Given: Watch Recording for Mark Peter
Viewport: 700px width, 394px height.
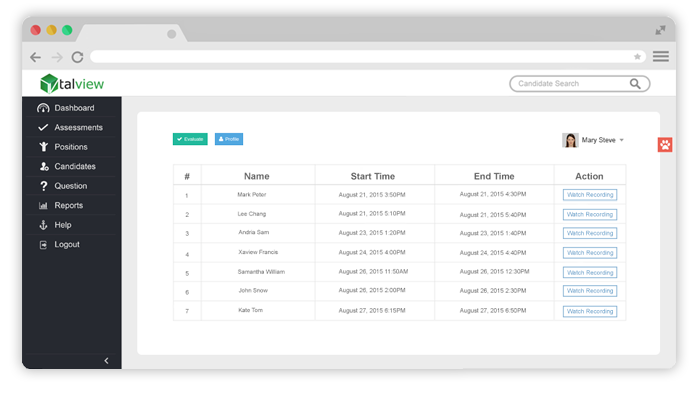Looking at the screenshot, I should click(x=590, y=195).
